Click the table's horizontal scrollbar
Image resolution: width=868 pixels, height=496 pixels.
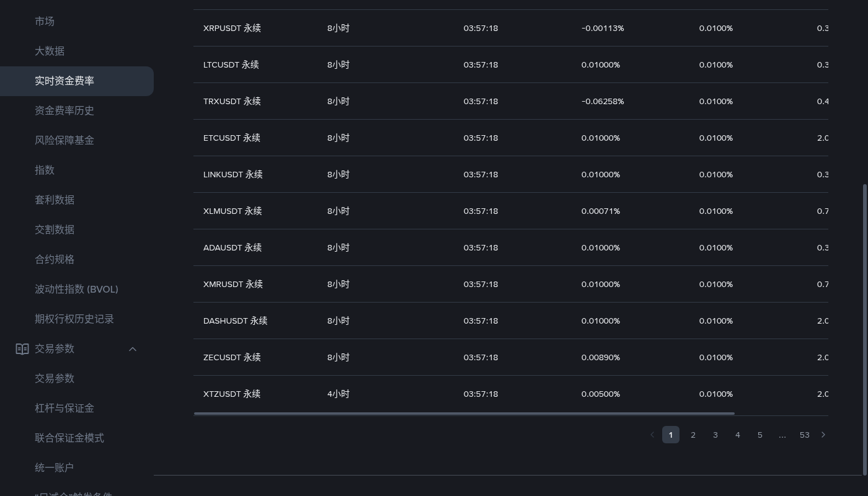[x=464, y=413]
